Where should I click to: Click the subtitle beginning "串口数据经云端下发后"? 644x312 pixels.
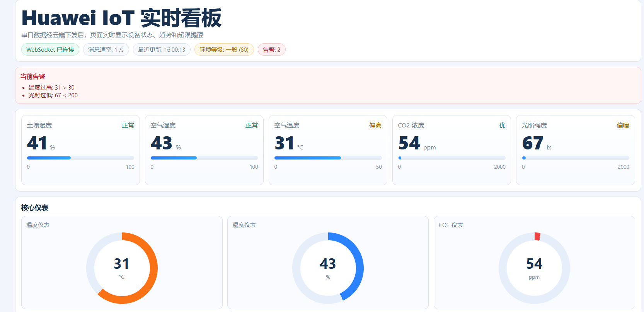(x=112, y=35)
